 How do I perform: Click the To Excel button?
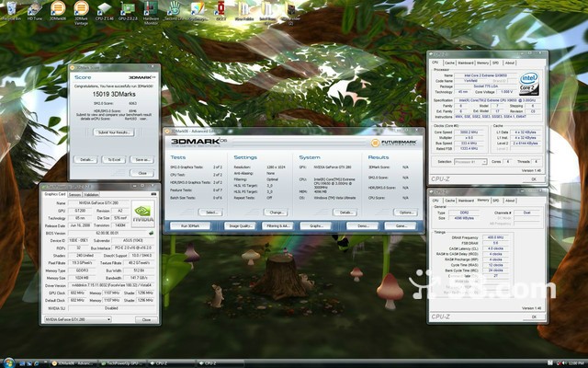coord(114,159)
